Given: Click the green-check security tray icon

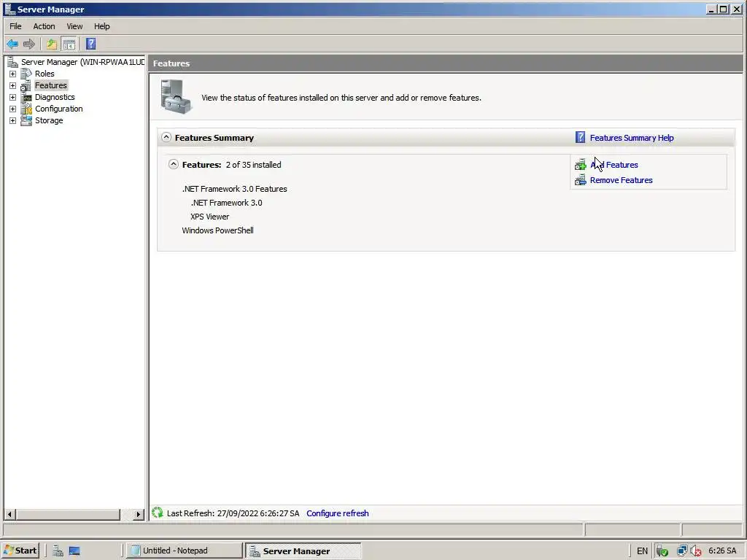Looking at the screenshot, I should click(662, 551).
